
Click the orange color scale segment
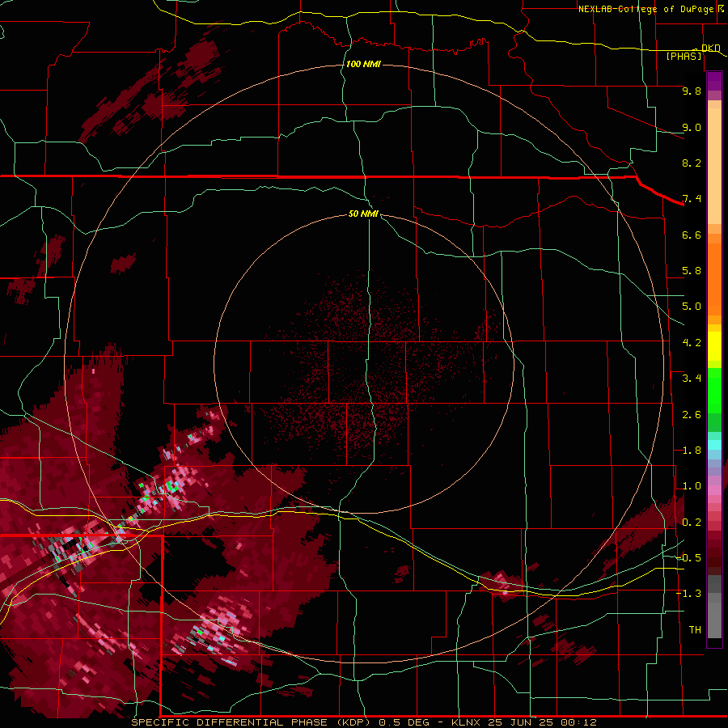pos(714,278)
